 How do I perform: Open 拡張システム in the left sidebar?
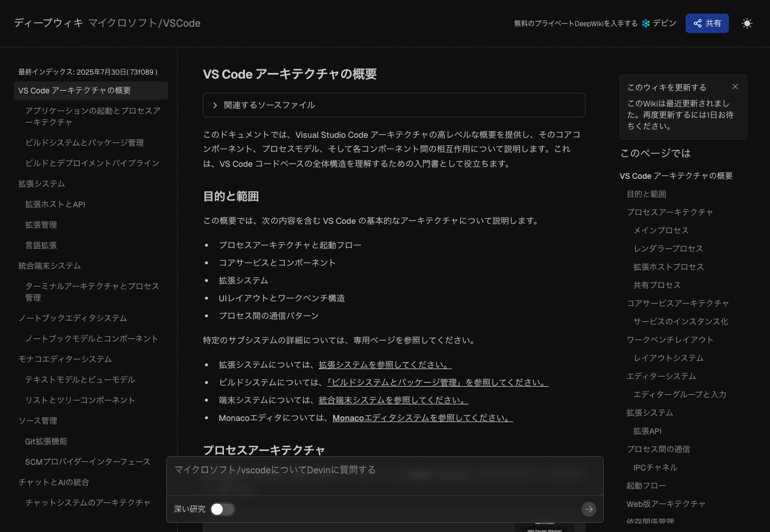(x=42, y=183)
